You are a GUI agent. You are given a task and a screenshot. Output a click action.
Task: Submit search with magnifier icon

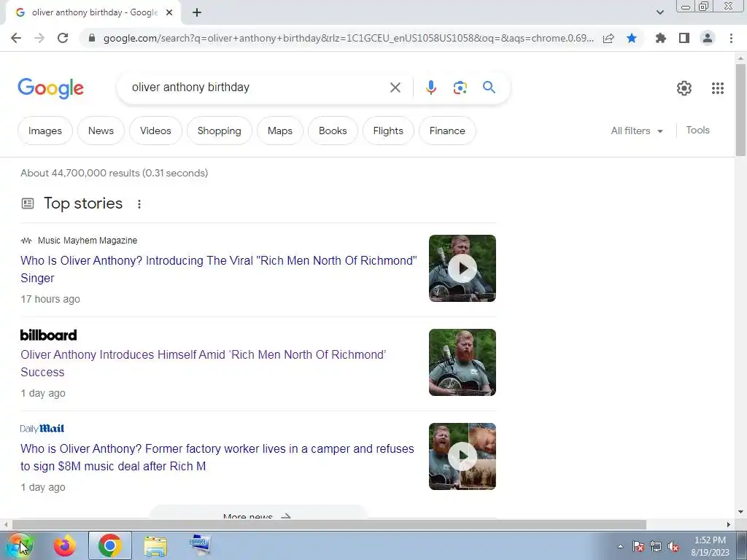(x=489, y=87)
